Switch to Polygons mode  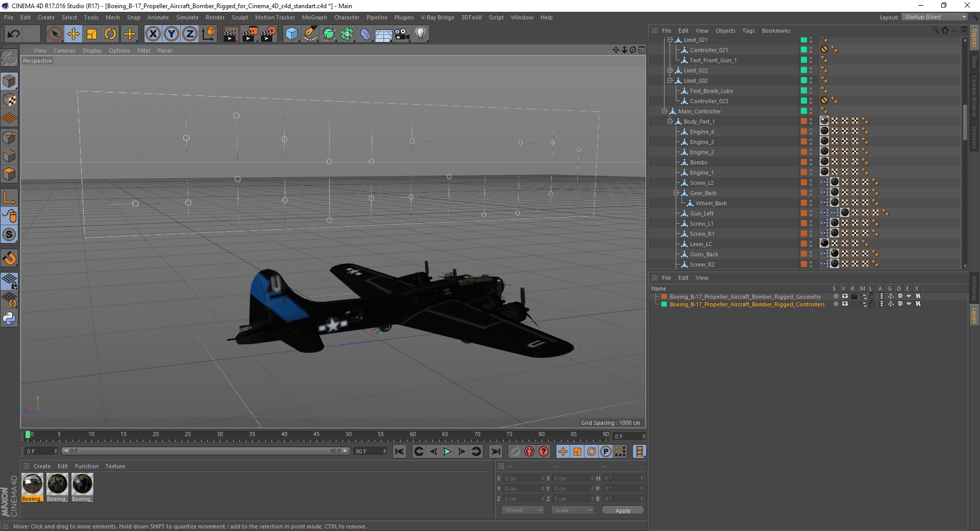click(9, 174)
